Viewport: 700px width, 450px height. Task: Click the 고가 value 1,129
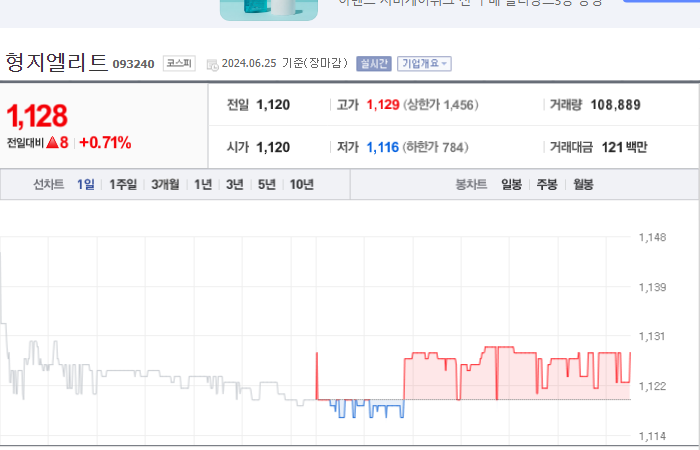coord(383,105)
